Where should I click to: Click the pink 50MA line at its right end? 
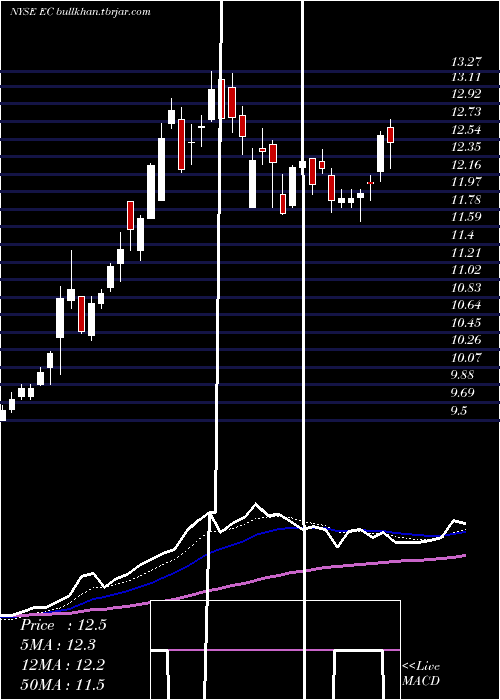(x=463, y=556)
